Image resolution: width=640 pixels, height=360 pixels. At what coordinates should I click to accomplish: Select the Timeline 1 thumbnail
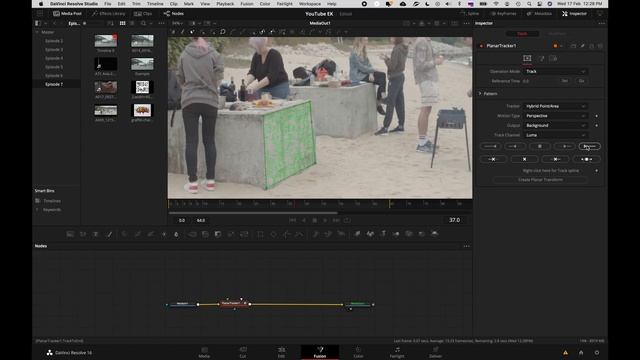106,41
